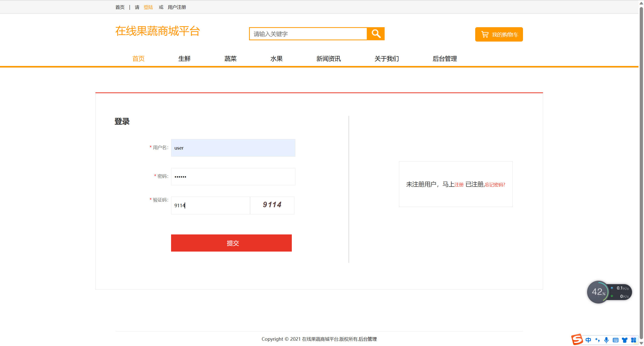The image size is (644, 346).
Task: Click the 请输入关键字 search box
Action: point(307,34)
